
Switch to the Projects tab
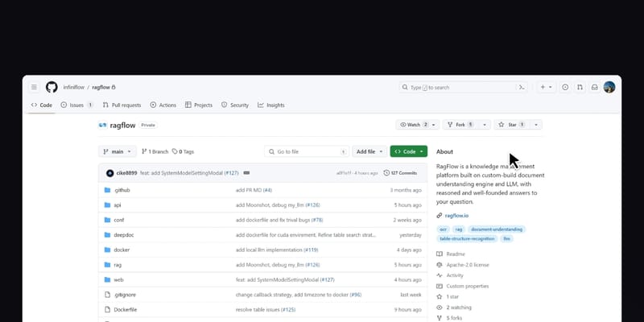[x=199, y=105]
